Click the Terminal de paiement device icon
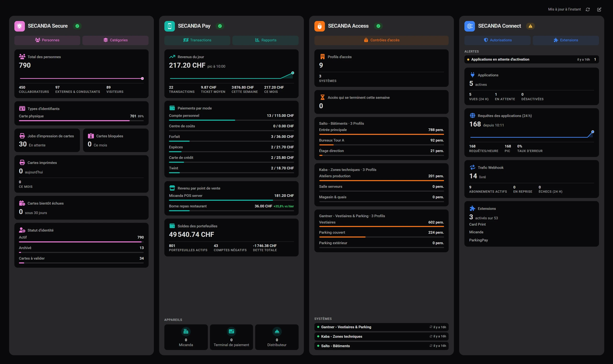Image resolution: width=613 pixels, height=364 pixels. (231, 331)
